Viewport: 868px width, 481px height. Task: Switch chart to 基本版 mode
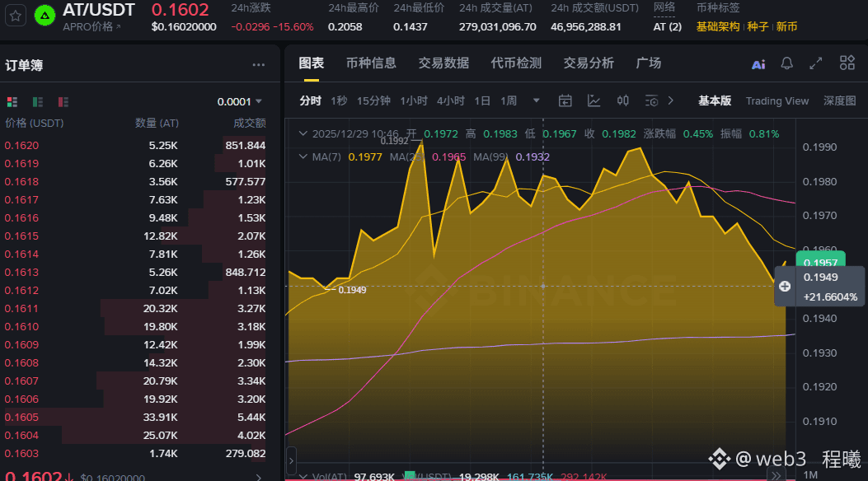click(715, 100)
